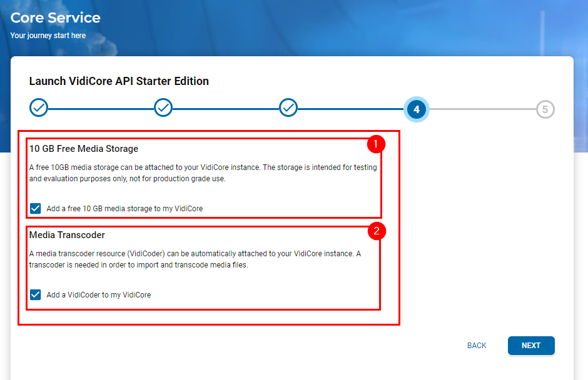Uncheck the free 10 GB media storage checkbox
The width and height of the screenshot is (588, 380).
pos(36,208)
